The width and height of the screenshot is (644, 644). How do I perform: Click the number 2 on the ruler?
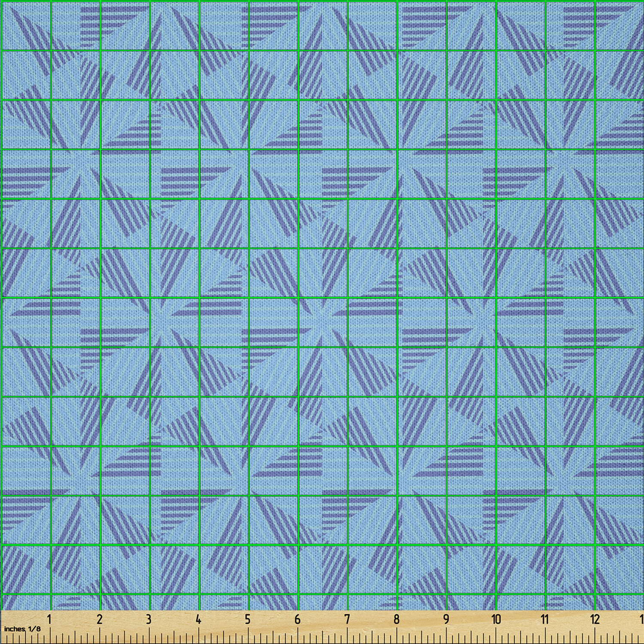tap(99, 619)
